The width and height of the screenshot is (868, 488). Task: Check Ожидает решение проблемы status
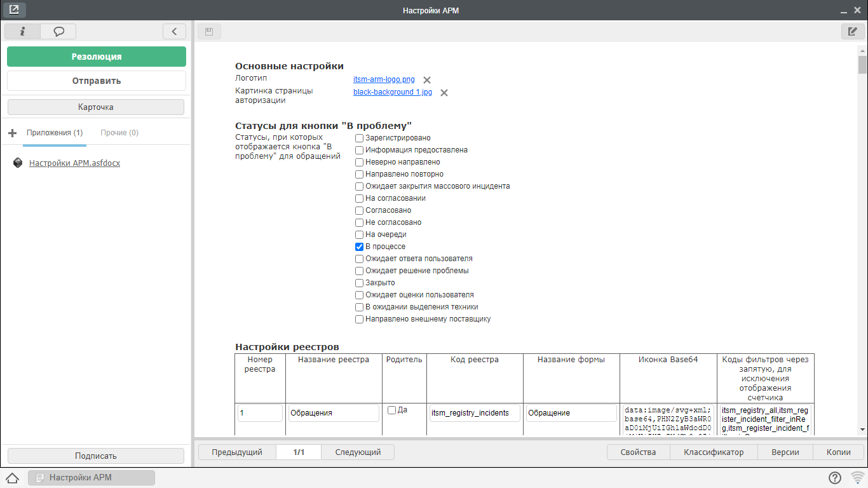(x=360, y=271)
